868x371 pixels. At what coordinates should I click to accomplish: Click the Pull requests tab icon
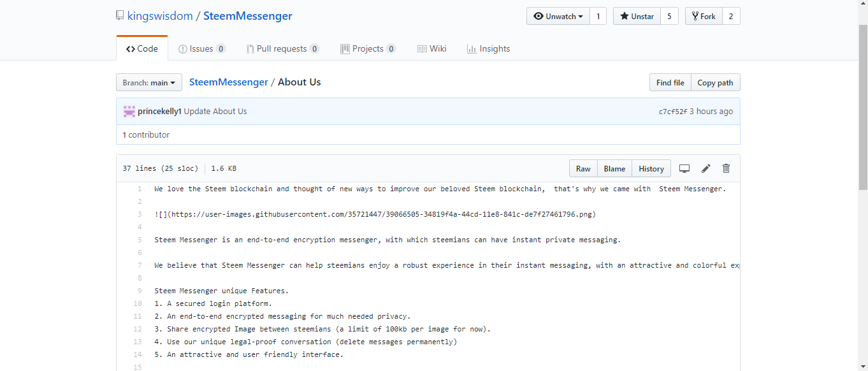250,48
